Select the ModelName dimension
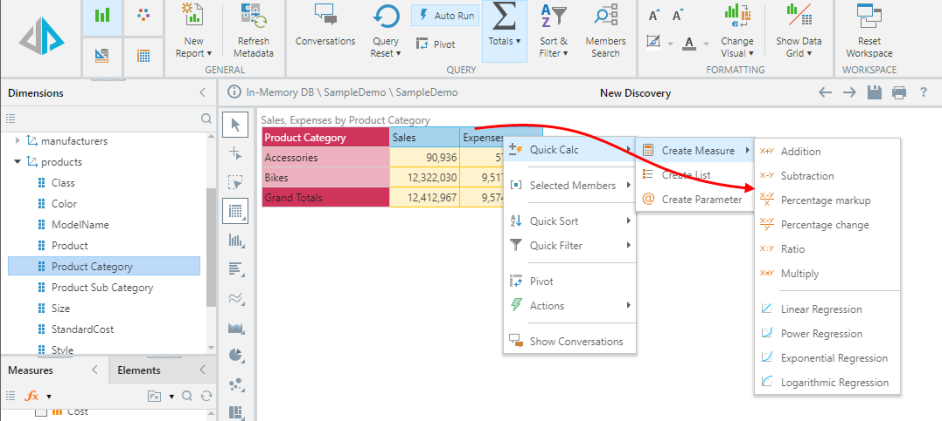The width and height of the screenshot is (942, 421). [x=80, y=225]
